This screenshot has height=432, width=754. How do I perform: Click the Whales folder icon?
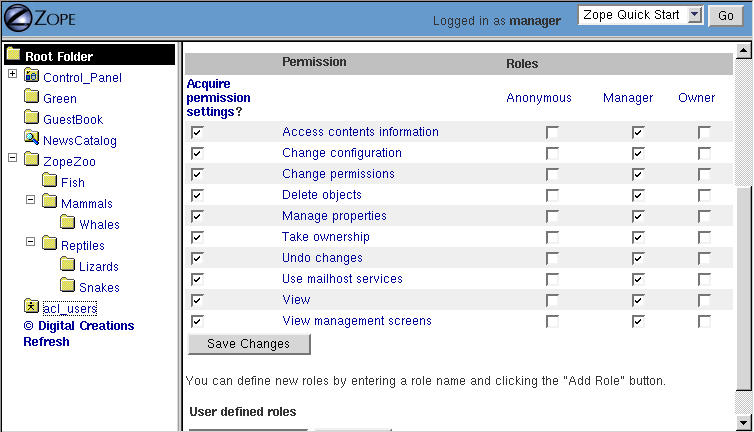(x=68, y=223)
